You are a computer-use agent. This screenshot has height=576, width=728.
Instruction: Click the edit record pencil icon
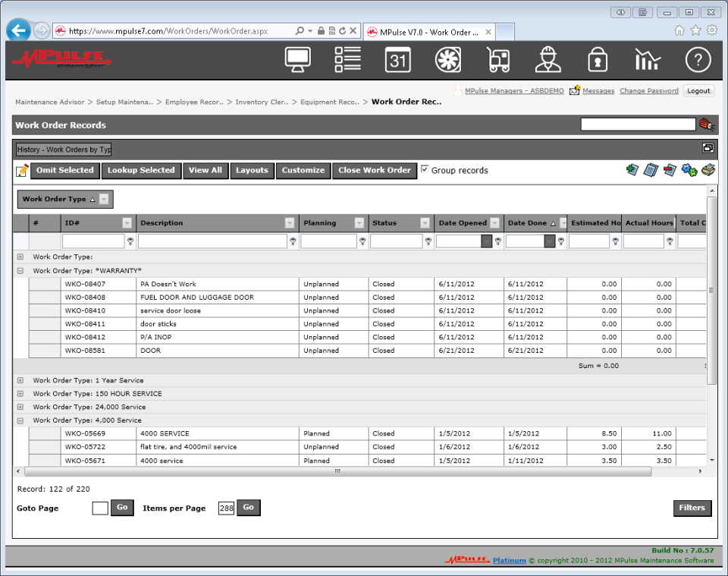coord(22,171)
